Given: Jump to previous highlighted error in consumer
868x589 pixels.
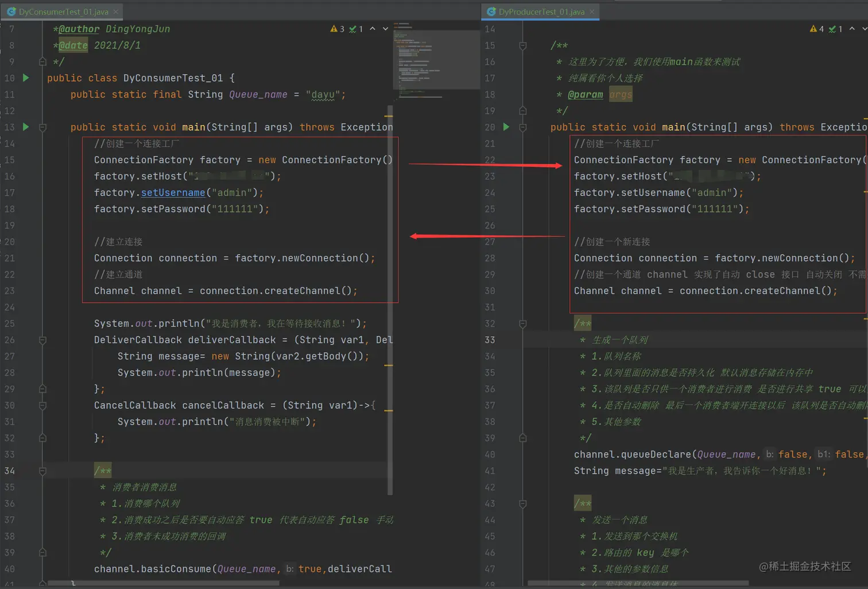Looking at the screenshot, I should 373,29.
